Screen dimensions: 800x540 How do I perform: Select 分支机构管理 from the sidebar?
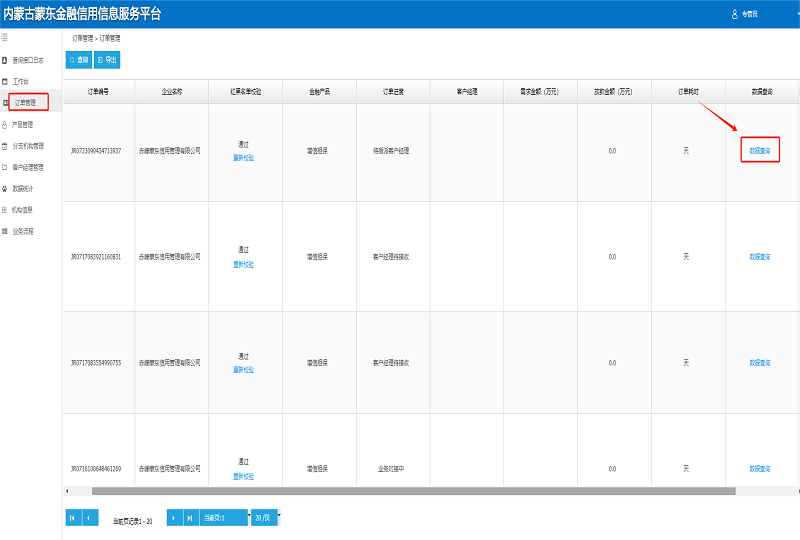27,146
